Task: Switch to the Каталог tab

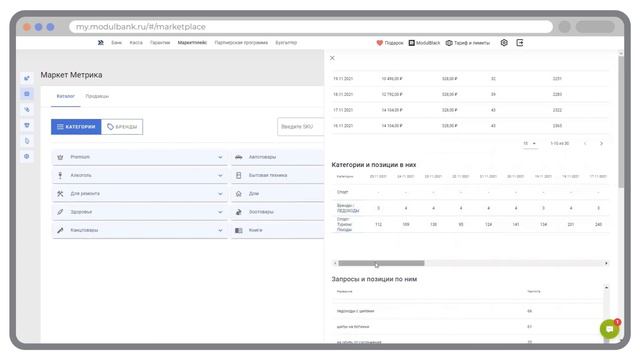Action: (x=65, y=96)
